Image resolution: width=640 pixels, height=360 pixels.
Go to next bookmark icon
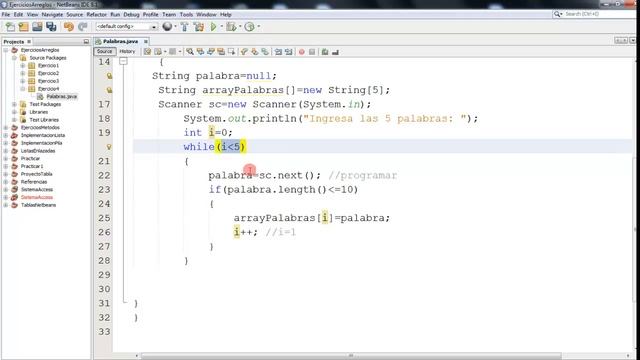point(255,52)
